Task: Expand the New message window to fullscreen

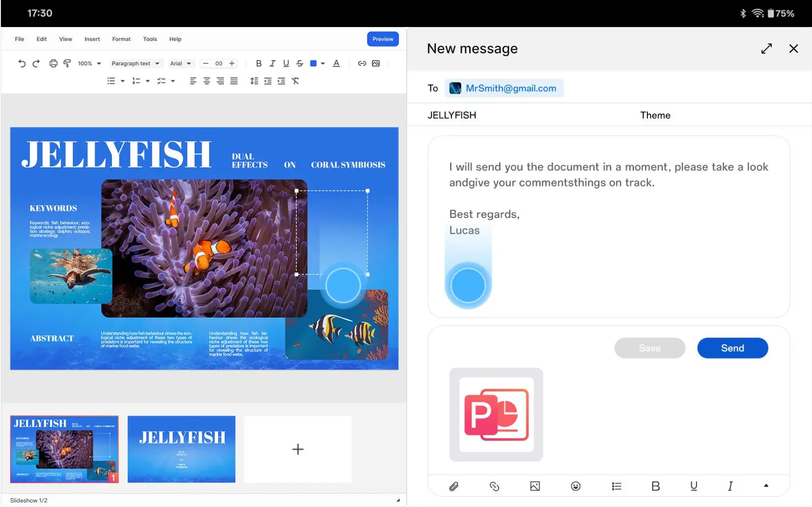Action: 766,49
